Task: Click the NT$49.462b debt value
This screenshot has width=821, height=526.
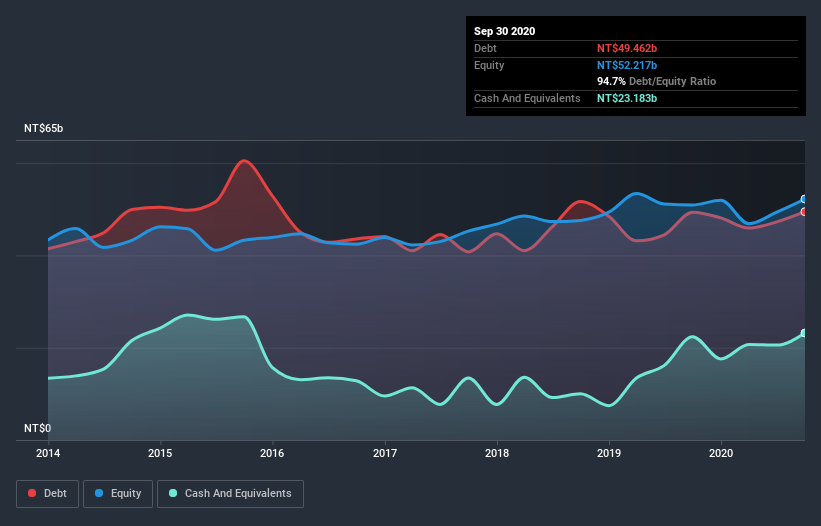Action: [x=627, y=48]
